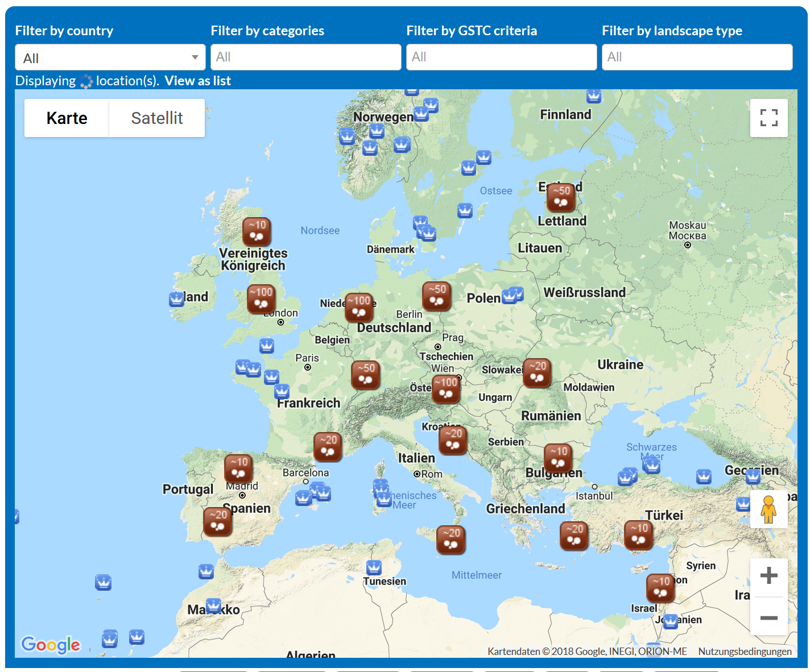Click the ~10 cluster marker above Vereinigtes Königreich
Screen dimensions: 810x672
(257, 231)
